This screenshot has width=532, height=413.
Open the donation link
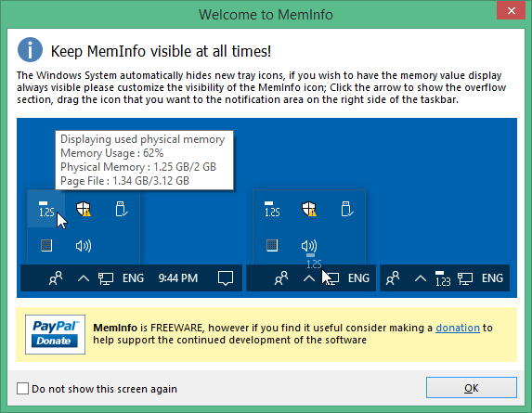458,328
